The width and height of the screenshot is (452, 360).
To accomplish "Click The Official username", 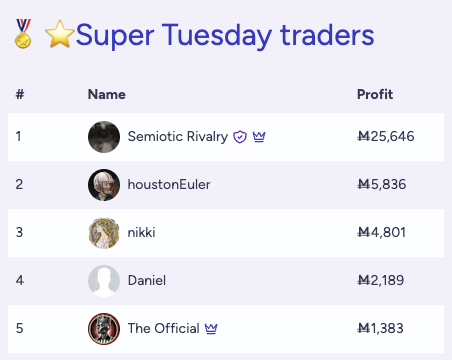I will click(164, 328).
